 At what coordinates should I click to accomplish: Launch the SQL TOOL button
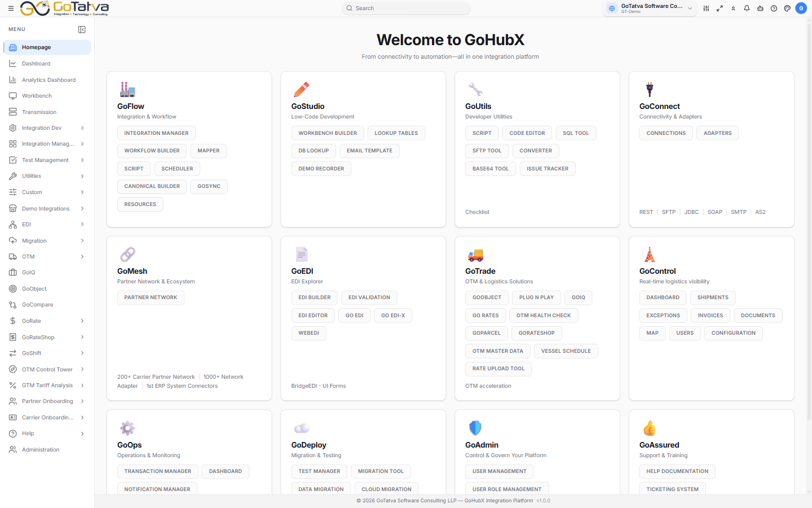(576, 133)
